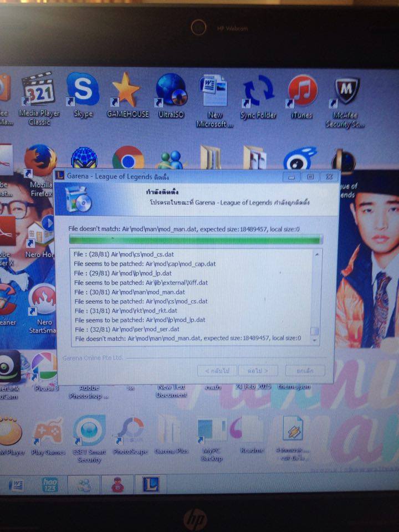The height and width of the screenshot is (532, 399).
Task: Click the log list scrollbar down arrow
Action: pyautogui.click(x=315, y=340)
